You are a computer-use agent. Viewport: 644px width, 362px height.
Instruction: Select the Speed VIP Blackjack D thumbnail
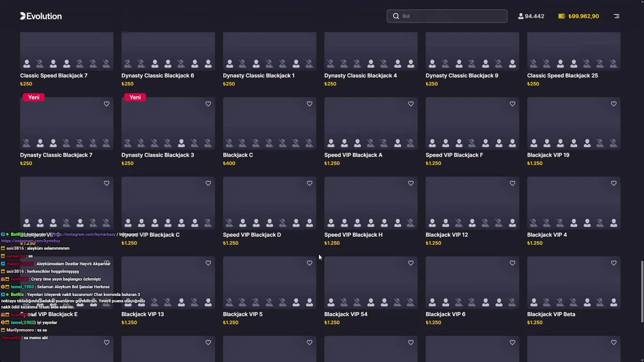269,203
